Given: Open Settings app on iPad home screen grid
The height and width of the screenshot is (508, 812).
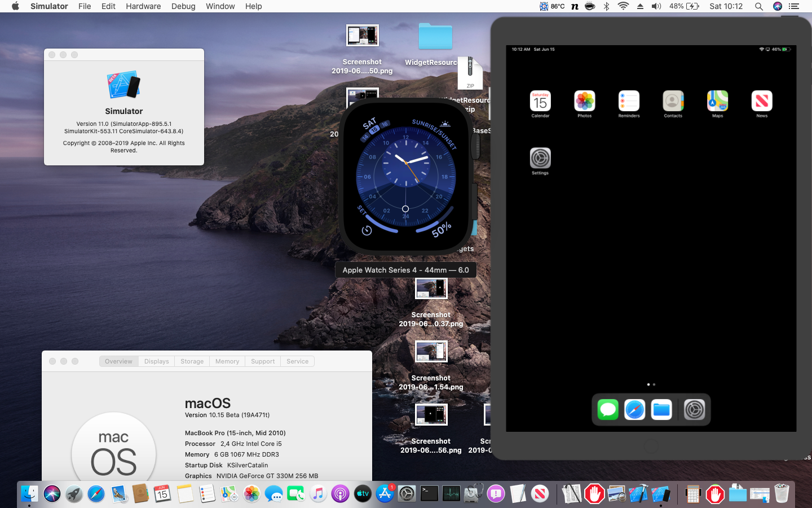Looking at the screenshot, I should point(540,158).
